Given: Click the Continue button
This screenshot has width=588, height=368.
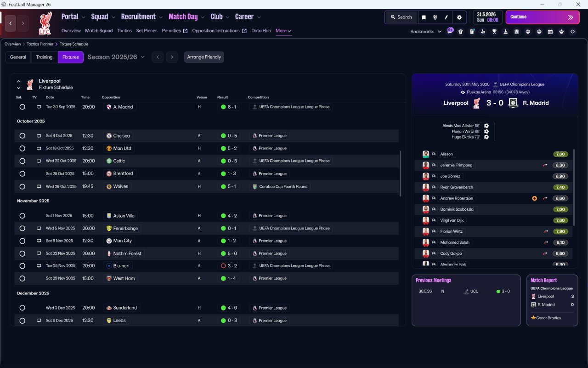Looking at the screenshot, I should pos(543,17).
